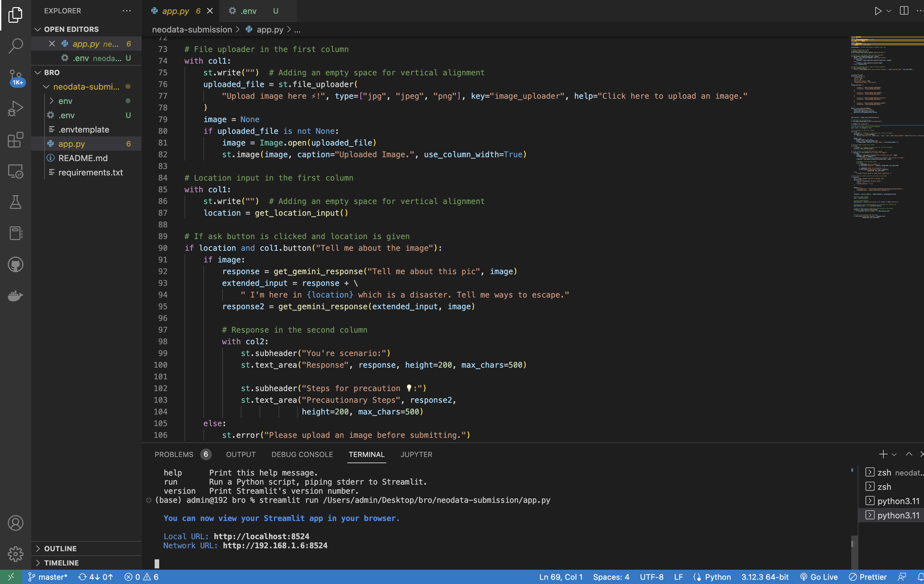
Task: Expand the OUTLINE section
Action: pyautogui.click(x=60, y=548)
